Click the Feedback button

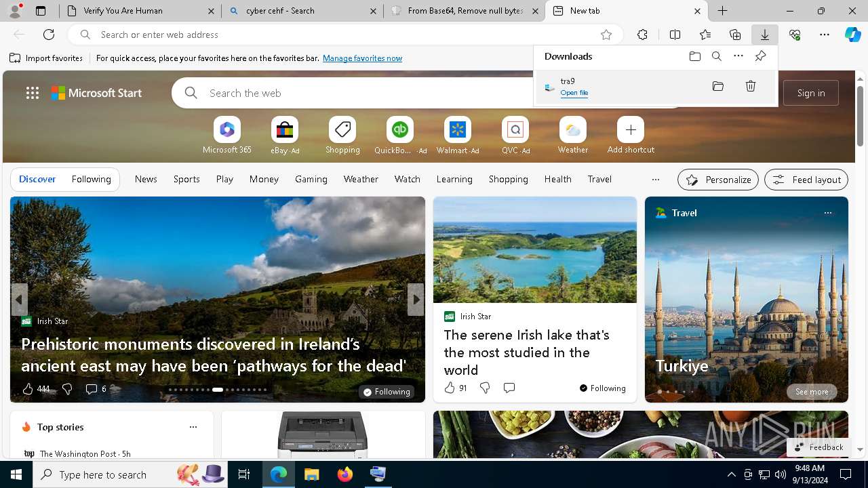click(818, 447)
